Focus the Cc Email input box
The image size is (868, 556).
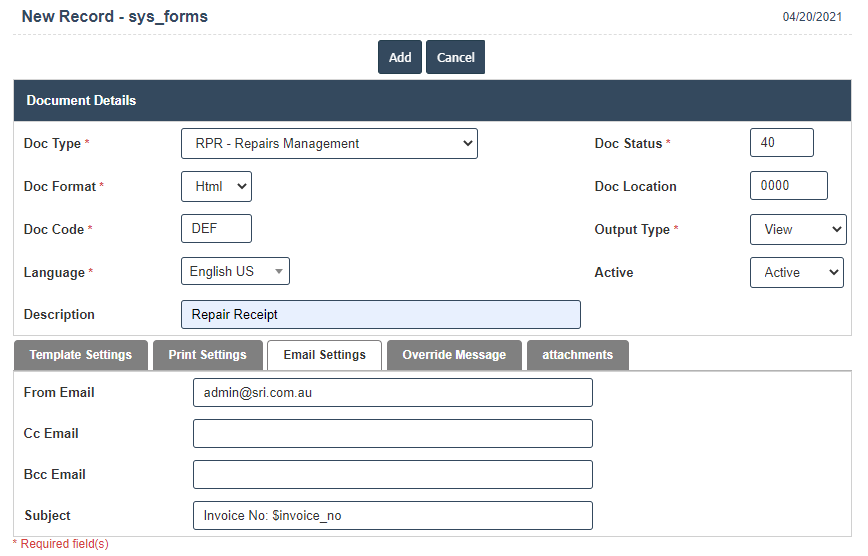[x=392, y=434]
